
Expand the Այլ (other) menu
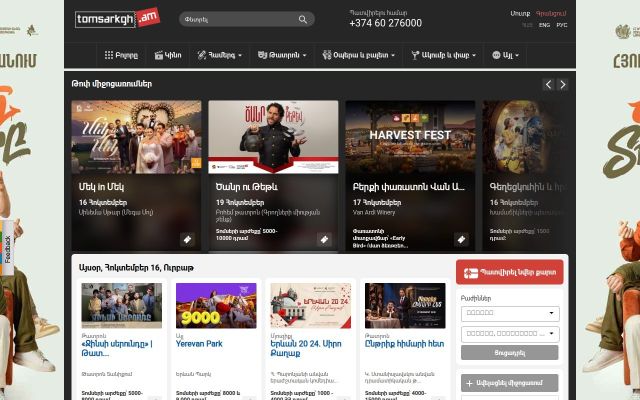click(x=506, y=55)
